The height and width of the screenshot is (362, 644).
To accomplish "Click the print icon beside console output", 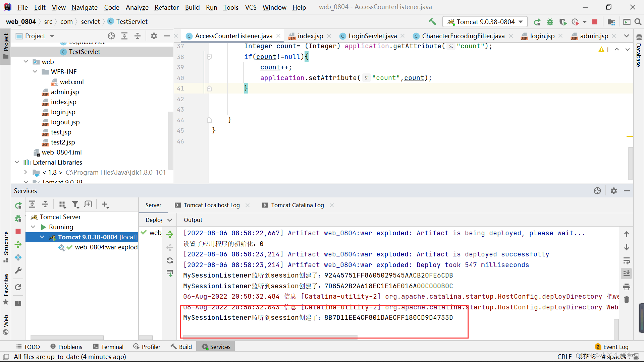I will [x=626, y=287].
